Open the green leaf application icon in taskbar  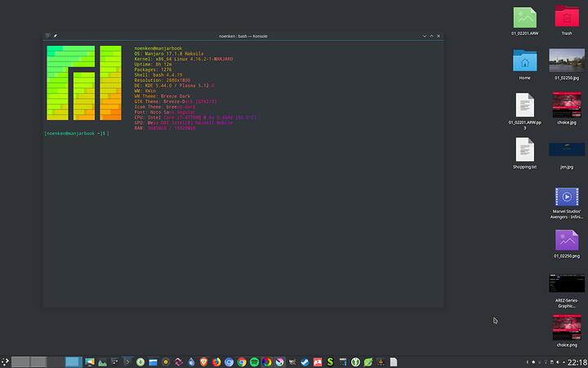368,362
